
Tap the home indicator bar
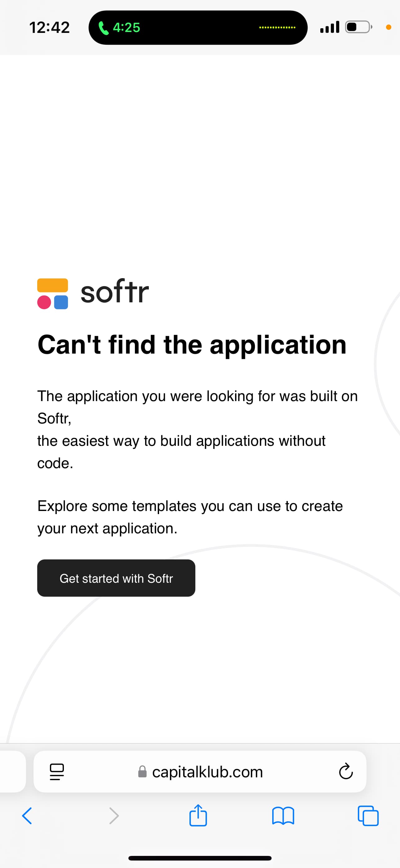coord(200,858)
